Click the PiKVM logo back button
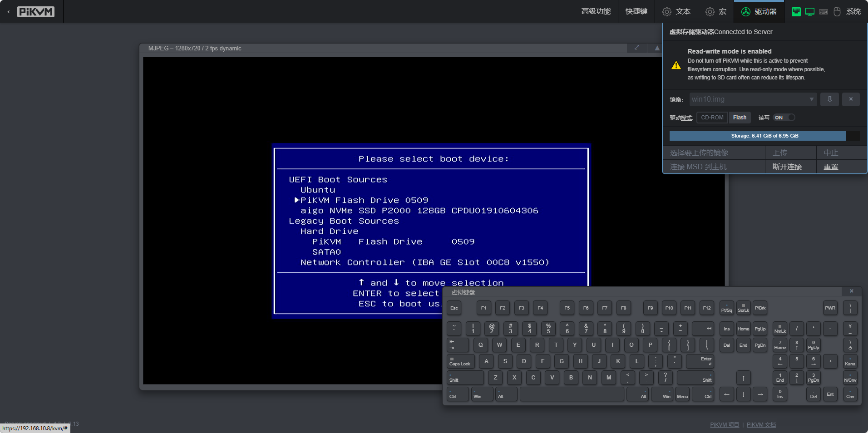 click(x=31, y=12)
